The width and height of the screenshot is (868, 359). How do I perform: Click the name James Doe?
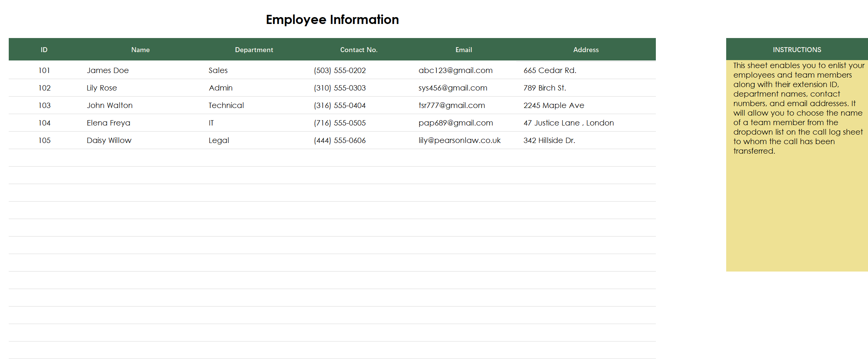(108, 70)
